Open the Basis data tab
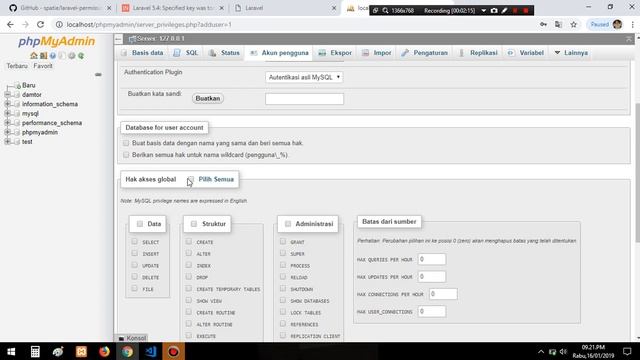 pyautogui.click(x=142, y=53)
